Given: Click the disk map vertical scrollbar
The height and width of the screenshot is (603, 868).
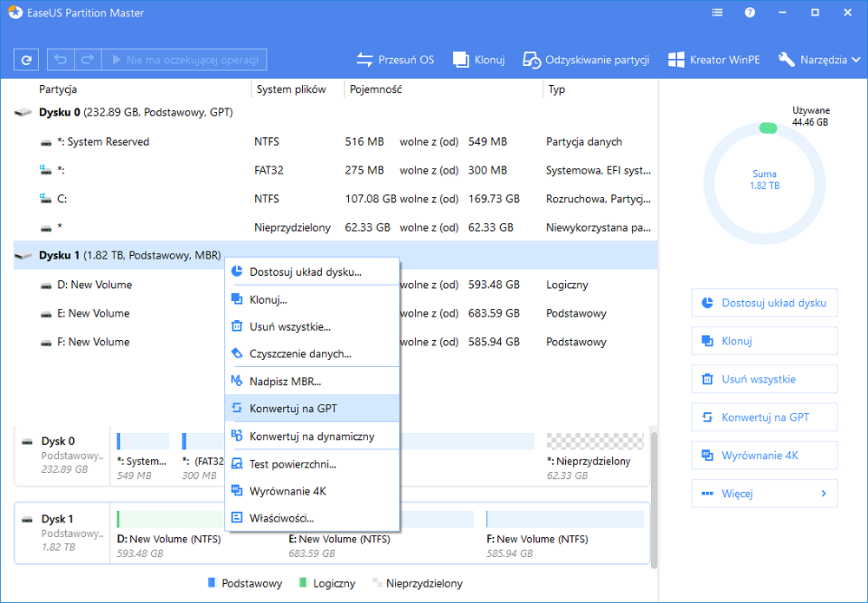Looking at the screenshot, I should (x=654, y=501).
